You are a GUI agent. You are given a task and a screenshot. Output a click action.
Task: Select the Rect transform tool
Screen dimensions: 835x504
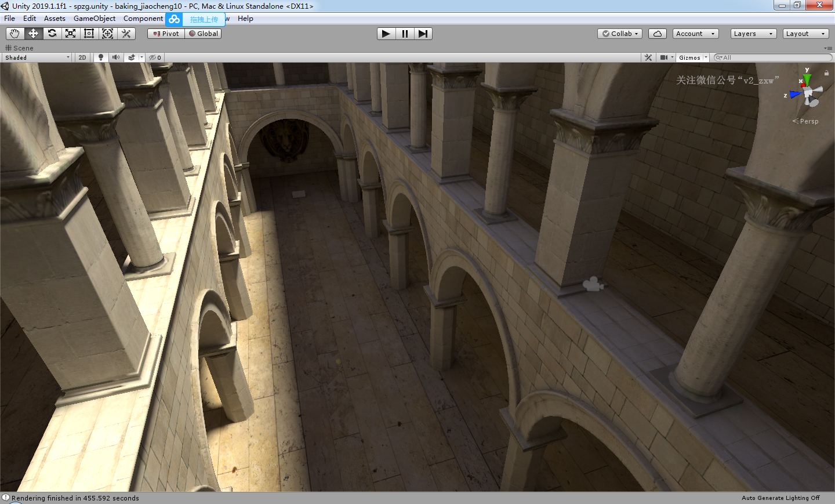(89, 34)
